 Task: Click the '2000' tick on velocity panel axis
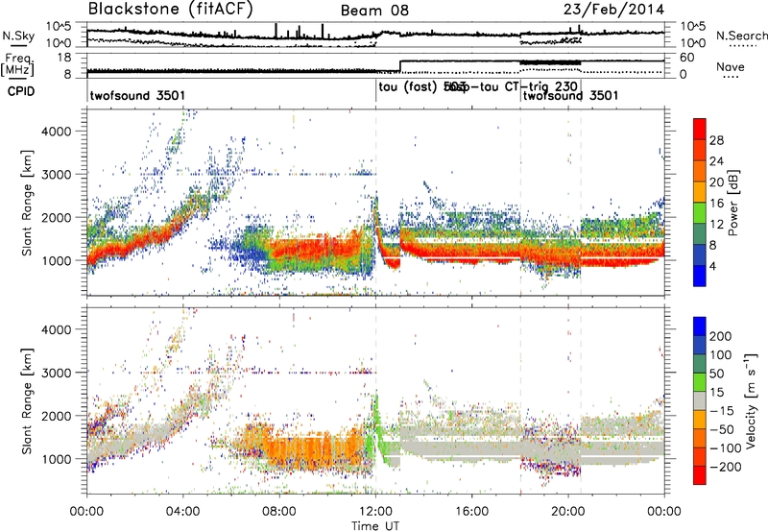(x=56, y=416)
